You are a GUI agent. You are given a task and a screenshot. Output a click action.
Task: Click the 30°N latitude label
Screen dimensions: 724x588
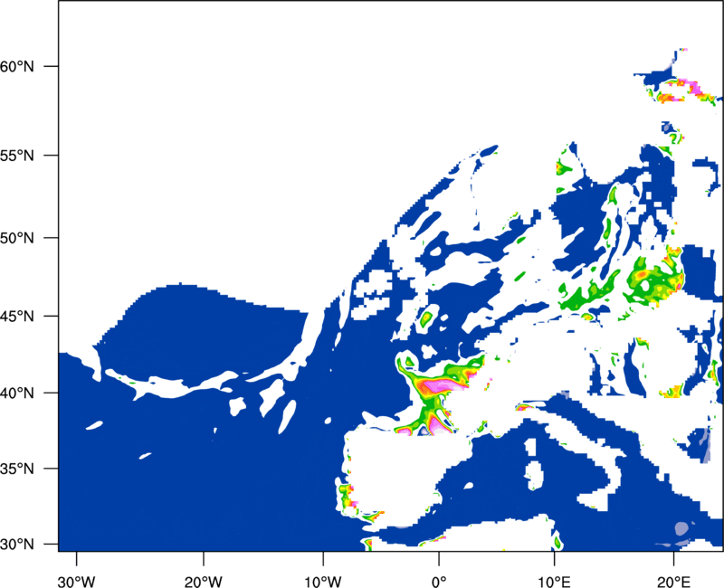(16, 545)
